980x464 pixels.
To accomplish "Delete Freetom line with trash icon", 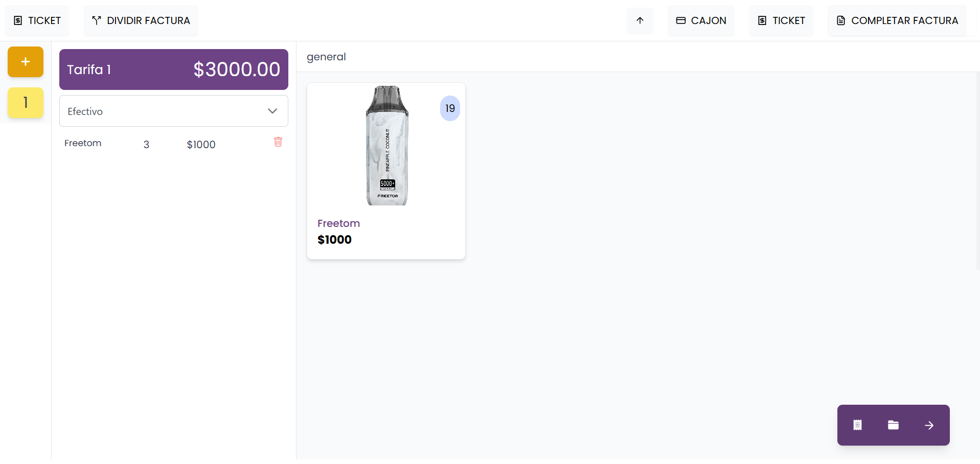I will (278, 142).
